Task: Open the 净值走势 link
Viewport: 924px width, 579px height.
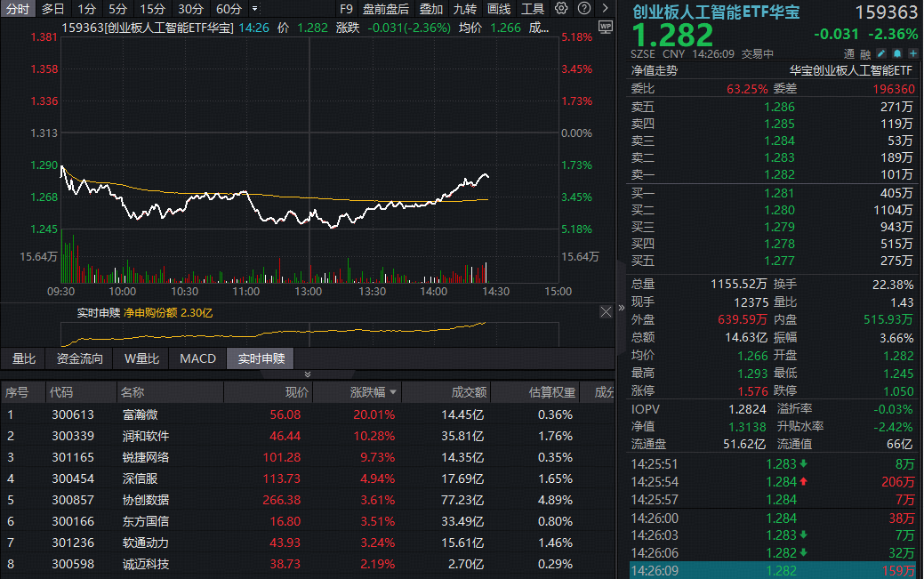Action: 655,70
